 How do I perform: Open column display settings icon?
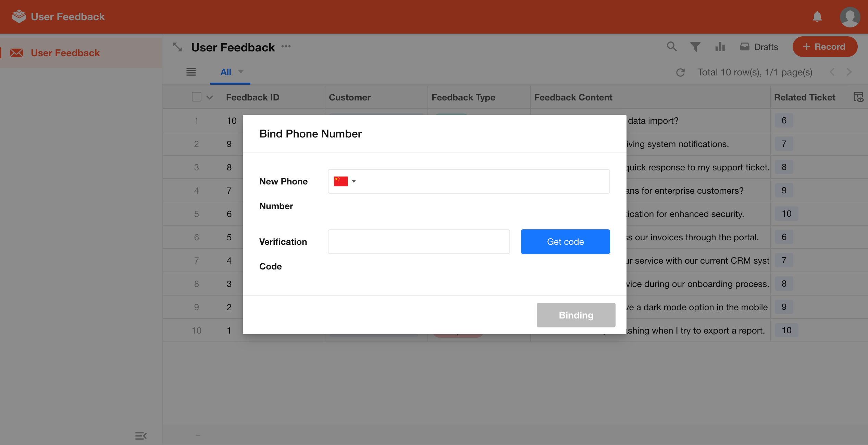[x=858, y=97]
